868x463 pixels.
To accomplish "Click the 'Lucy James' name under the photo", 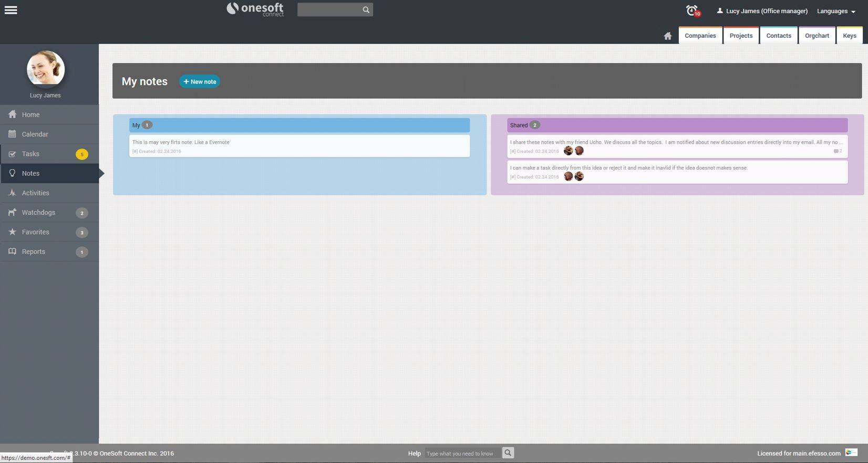I will (x=45, y=96).
